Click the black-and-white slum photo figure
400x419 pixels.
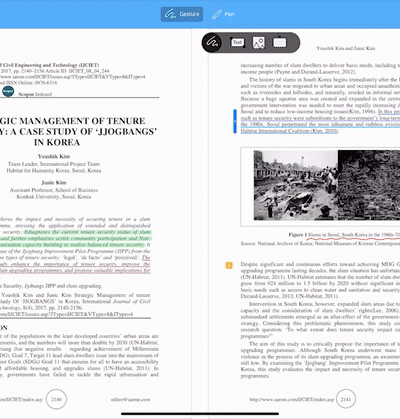[327, 185]
